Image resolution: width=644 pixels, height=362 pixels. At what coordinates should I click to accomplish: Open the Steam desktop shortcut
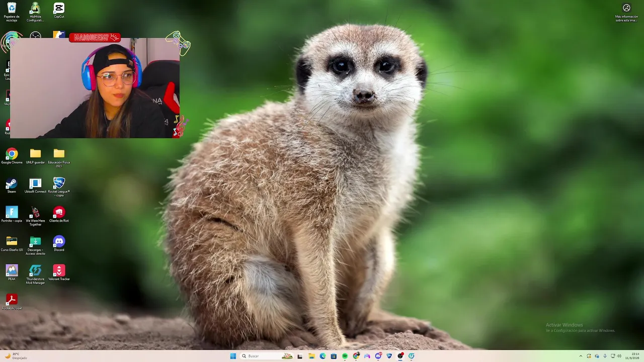12,186
